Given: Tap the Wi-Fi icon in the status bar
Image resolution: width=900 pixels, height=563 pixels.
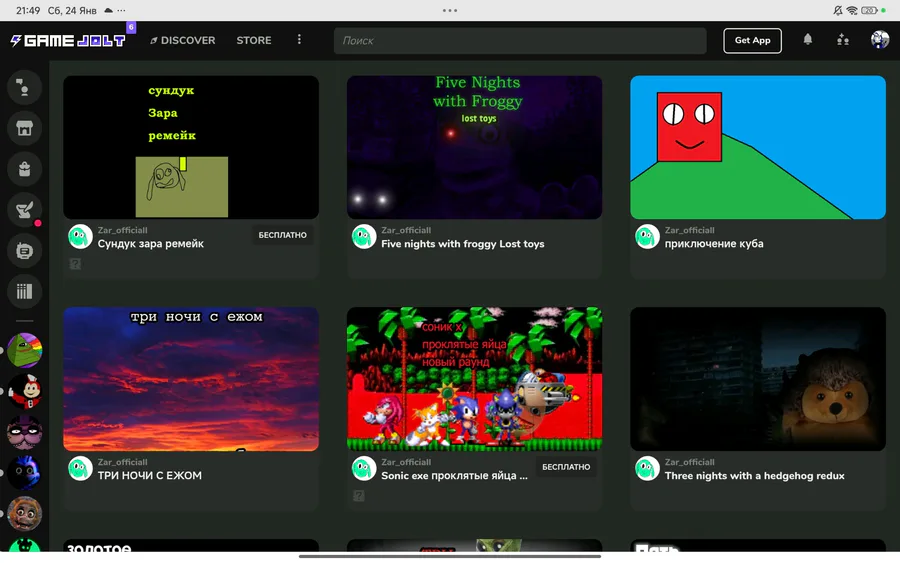Looking at the screenshot, I should [852, 10].
